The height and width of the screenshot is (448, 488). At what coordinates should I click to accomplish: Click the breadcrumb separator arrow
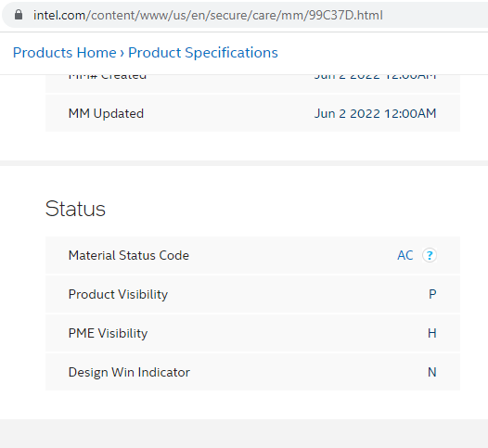click(122, 53)
